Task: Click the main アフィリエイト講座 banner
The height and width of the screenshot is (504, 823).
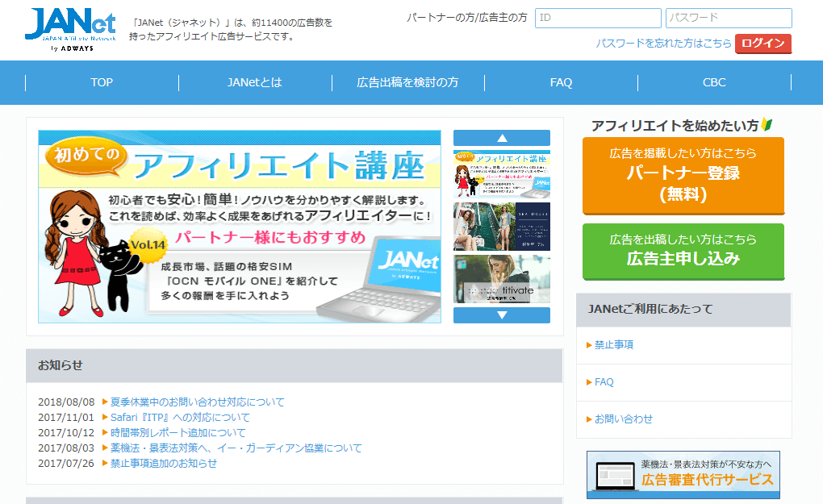Action: tap(240, 227)
